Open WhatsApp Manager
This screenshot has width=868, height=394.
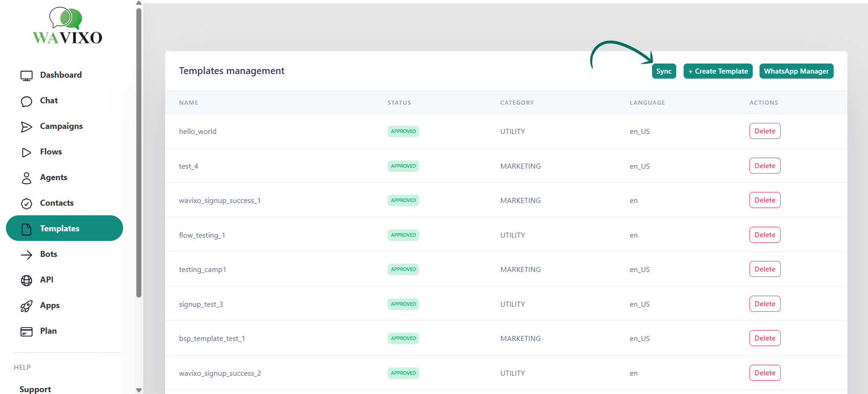pyautogui.click(x=796, y=71)
